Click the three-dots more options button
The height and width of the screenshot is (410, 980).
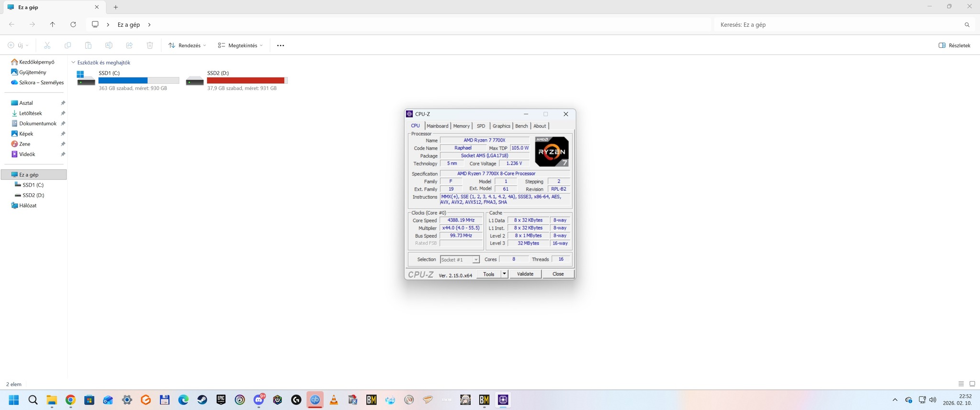(281, 45)
